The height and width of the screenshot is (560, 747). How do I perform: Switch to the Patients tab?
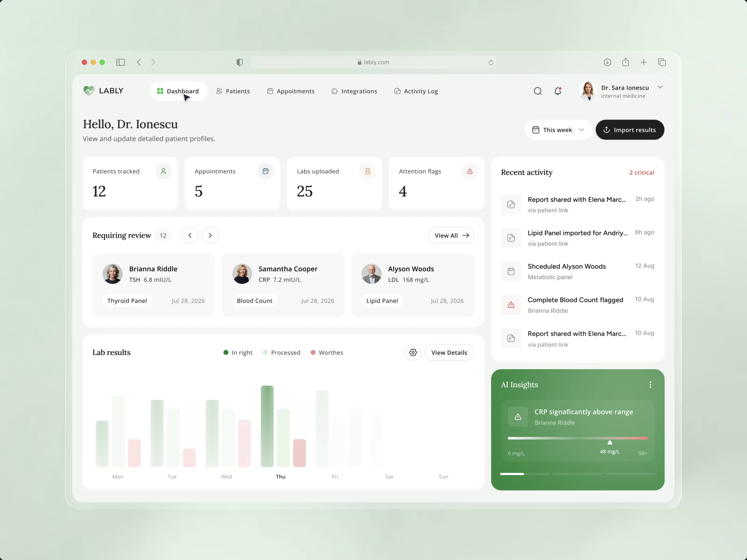[233, 91]
